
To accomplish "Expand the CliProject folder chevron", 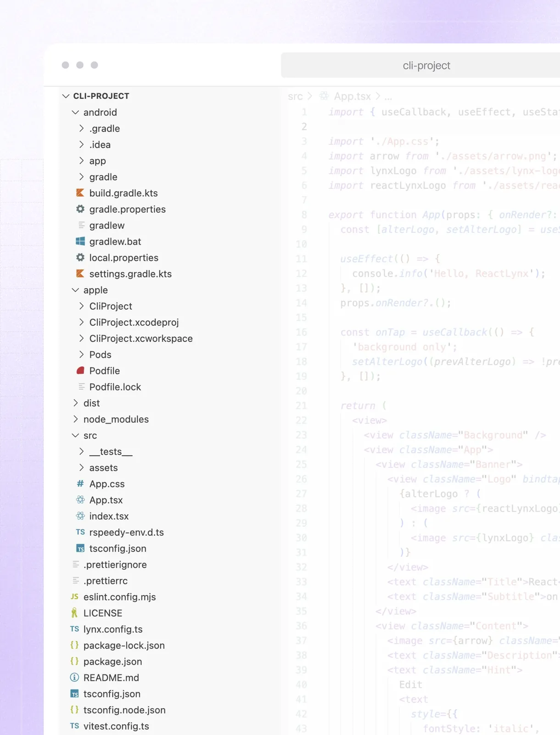I will click(x=81, y=306).
